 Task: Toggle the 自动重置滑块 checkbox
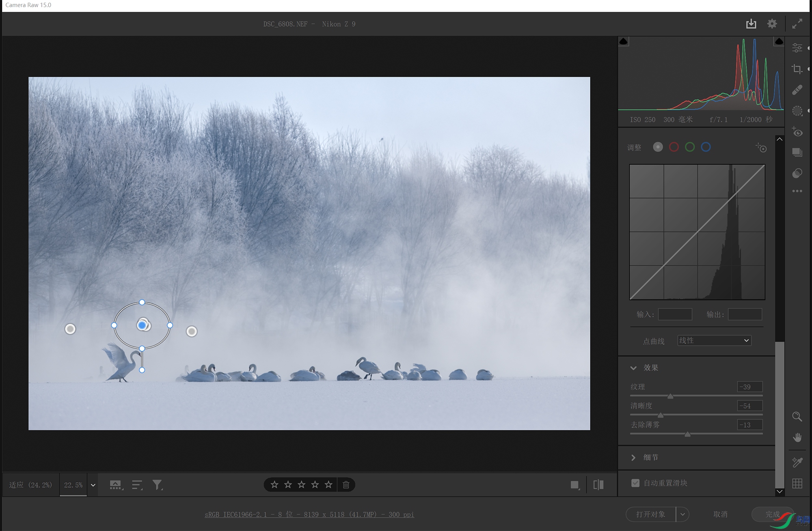pyautogui.click(x=635, y=483)
